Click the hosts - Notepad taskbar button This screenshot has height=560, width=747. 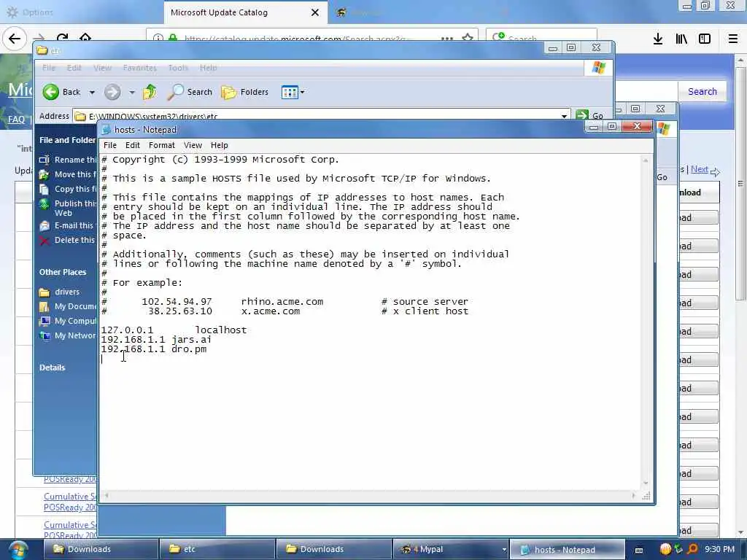(567, 550)
